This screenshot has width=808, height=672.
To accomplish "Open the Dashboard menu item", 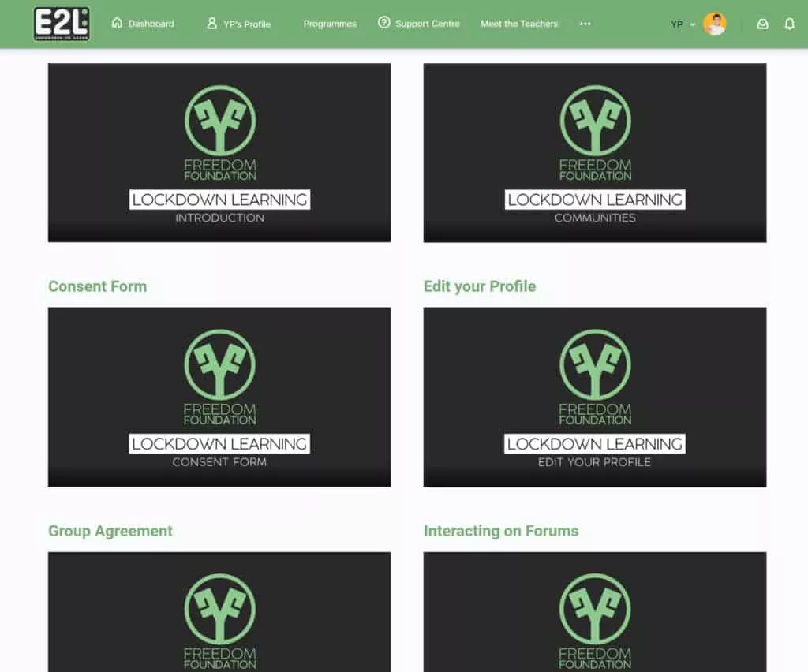I will click(151, 24).
